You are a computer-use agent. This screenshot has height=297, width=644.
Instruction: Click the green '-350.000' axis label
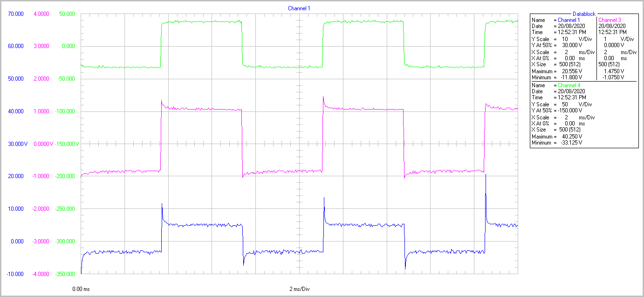click(x=65, y=274)
